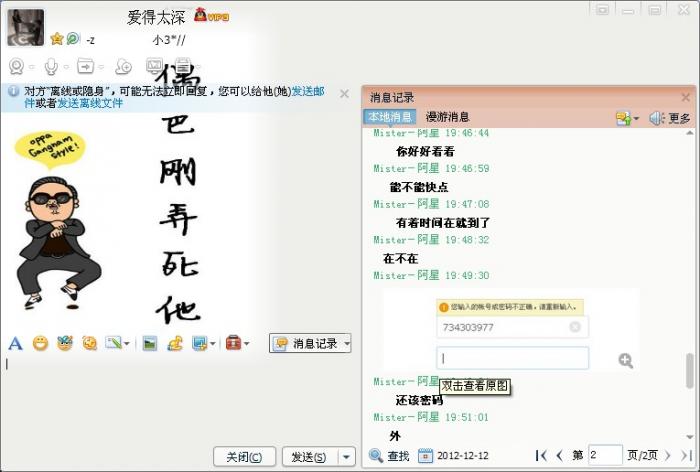
Task: Click the page number input field
Action: point(605,455)
